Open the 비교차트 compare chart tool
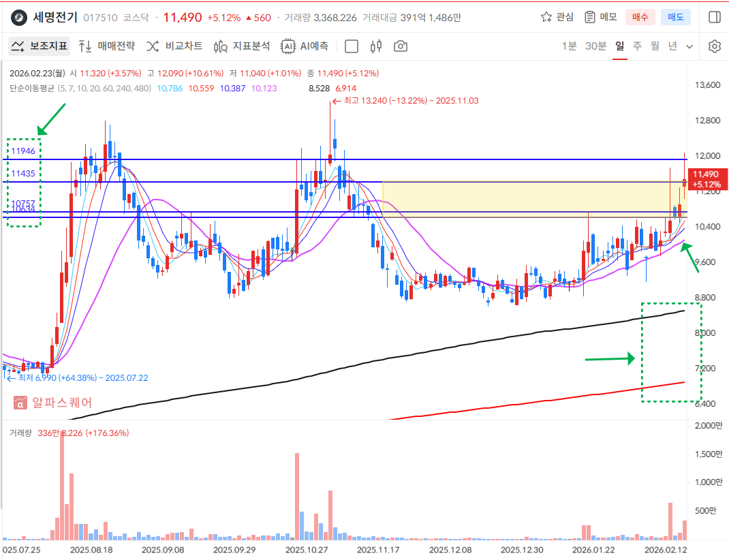 click(x=174, y=46)
